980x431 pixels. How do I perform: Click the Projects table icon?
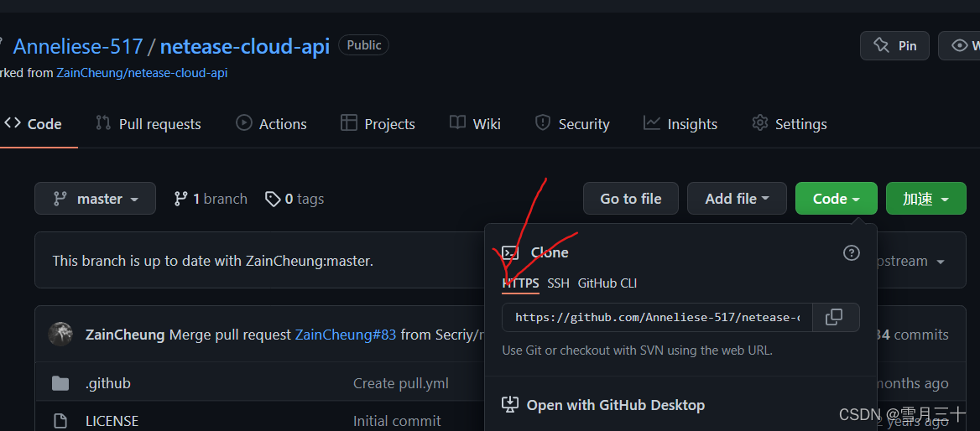349,122
